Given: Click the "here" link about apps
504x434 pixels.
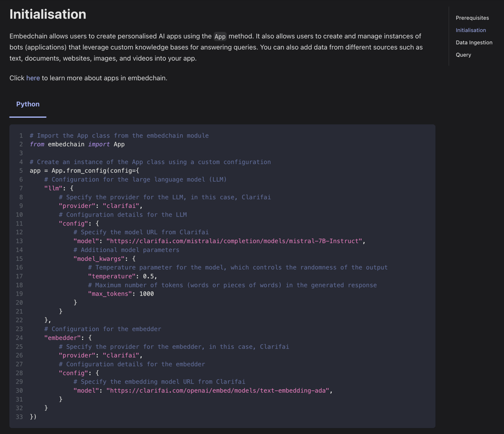Looking at the screenshot, I should pos(33,78).
